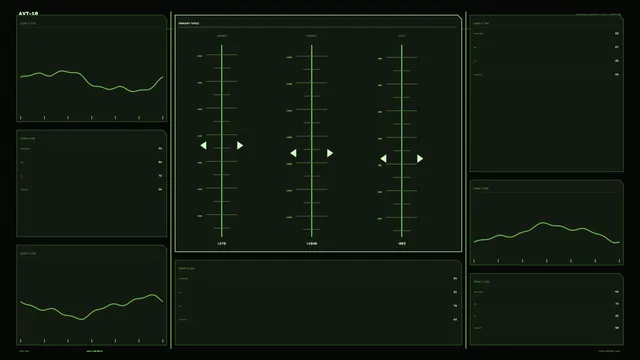This screenshot has width=640, height=360.
Task: Click left-pointing arrow on the third tape
Action: [383, 158]
